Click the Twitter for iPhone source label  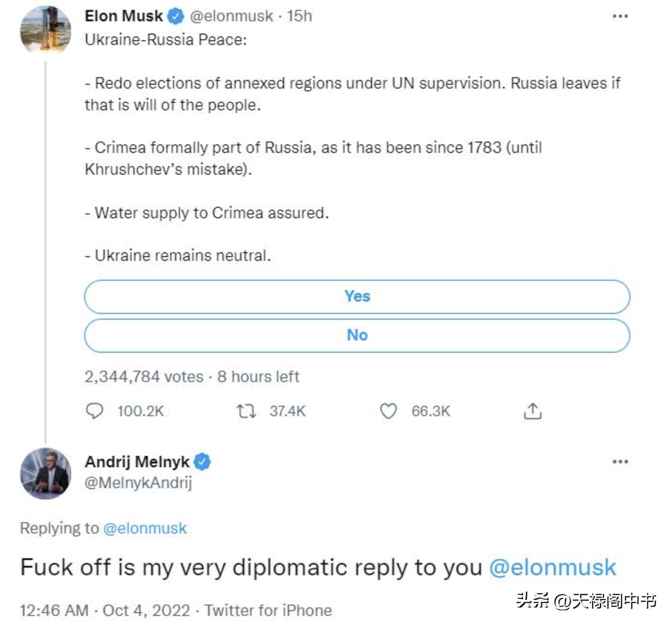pyautogui.click(x=268, y=610)
